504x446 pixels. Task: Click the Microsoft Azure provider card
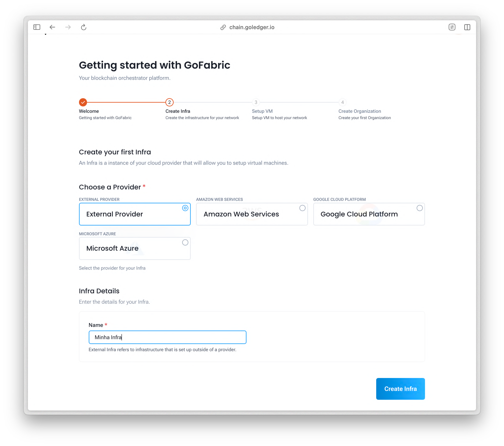click(135, 248)
